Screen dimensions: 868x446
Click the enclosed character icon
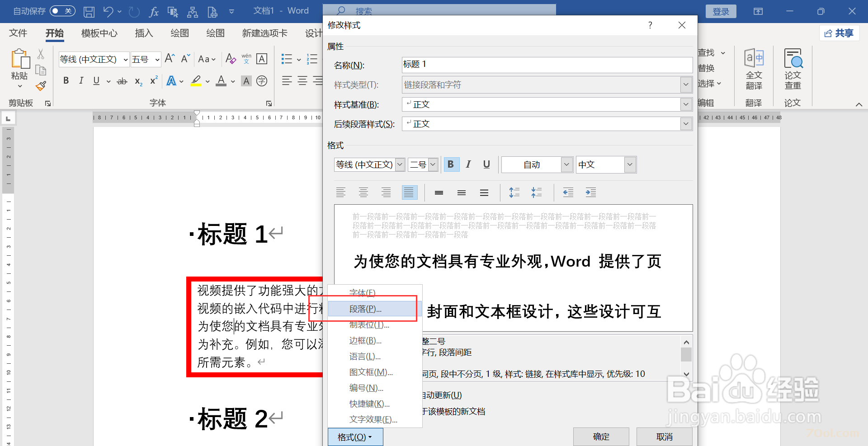(262, 81)
